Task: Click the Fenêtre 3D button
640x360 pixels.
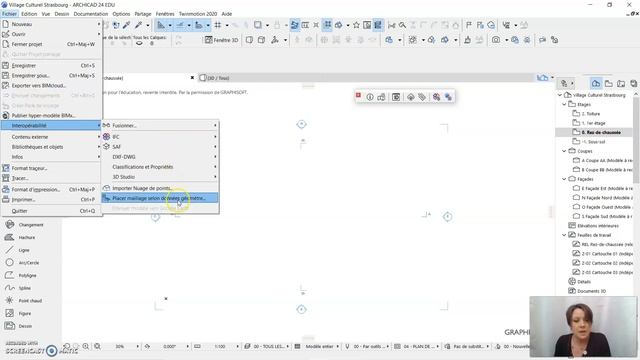Action: click(222, 40)
